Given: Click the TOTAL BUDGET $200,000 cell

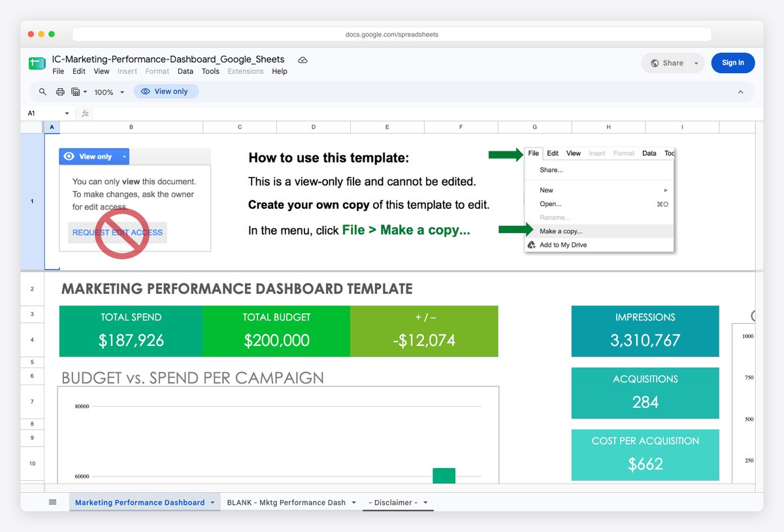Looking at the screenshot, I should 276,331.
